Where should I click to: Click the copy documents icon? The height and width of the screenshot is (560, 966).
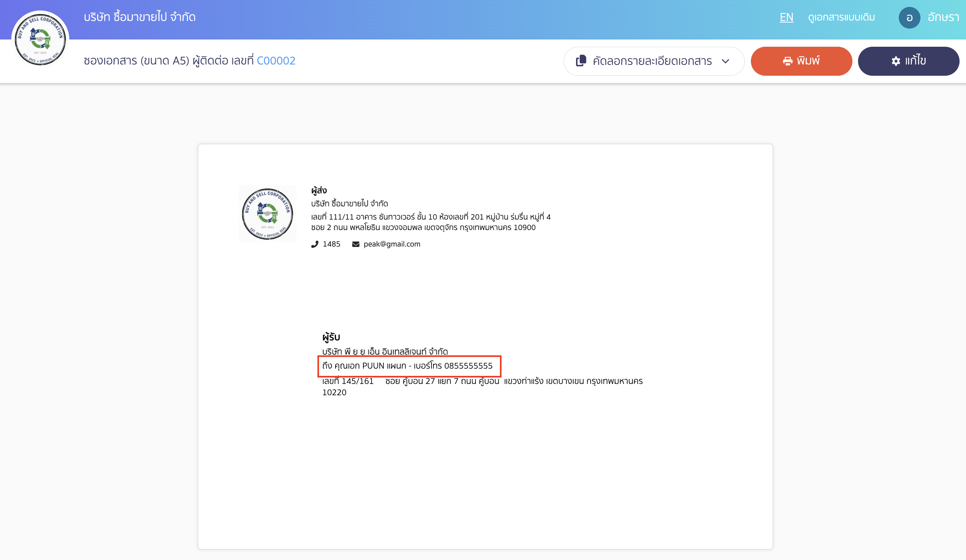click(x=581, y=61)
